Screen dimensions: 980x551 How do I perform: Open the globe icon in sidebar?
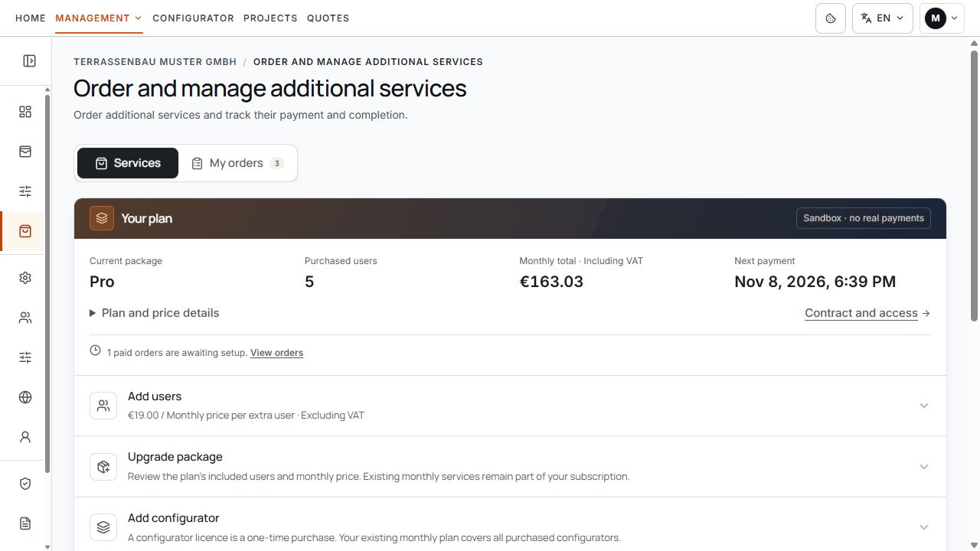click(25, 397)
